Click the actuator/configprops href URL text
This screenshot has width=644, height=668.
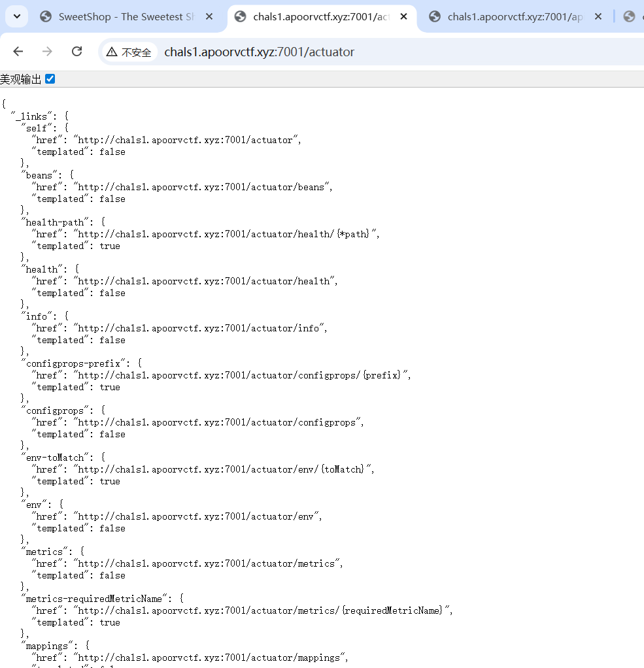[218, 422]
